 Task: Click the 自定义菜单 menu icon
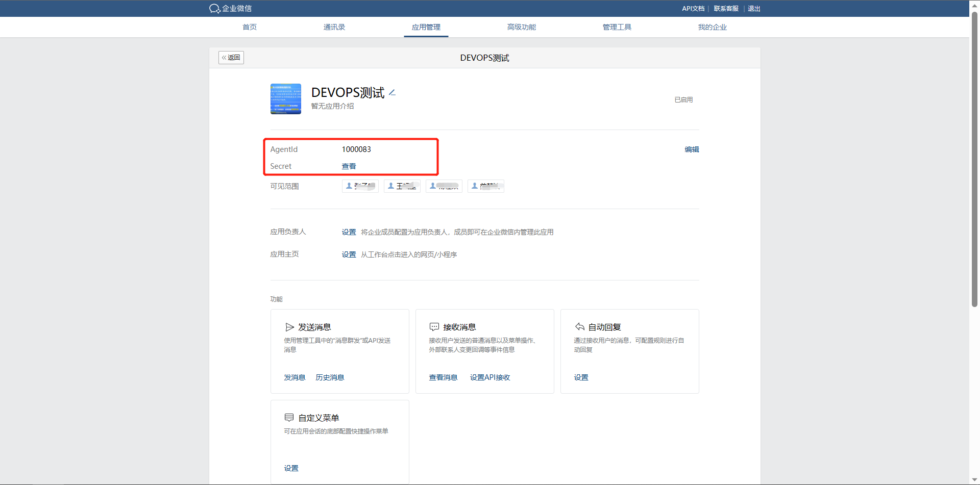click(x=289, y=418)
